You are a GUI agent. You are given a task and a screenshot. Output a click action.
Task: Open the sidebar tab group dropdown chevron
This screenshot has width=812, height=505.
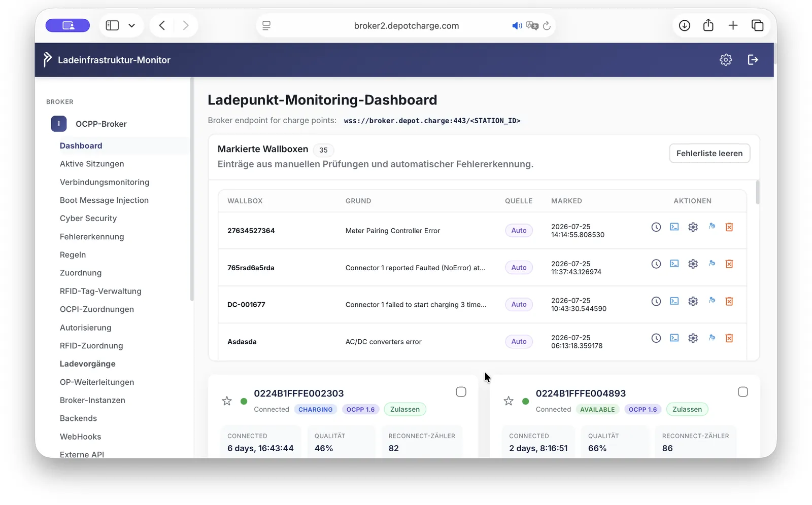(x=131, y=26)
